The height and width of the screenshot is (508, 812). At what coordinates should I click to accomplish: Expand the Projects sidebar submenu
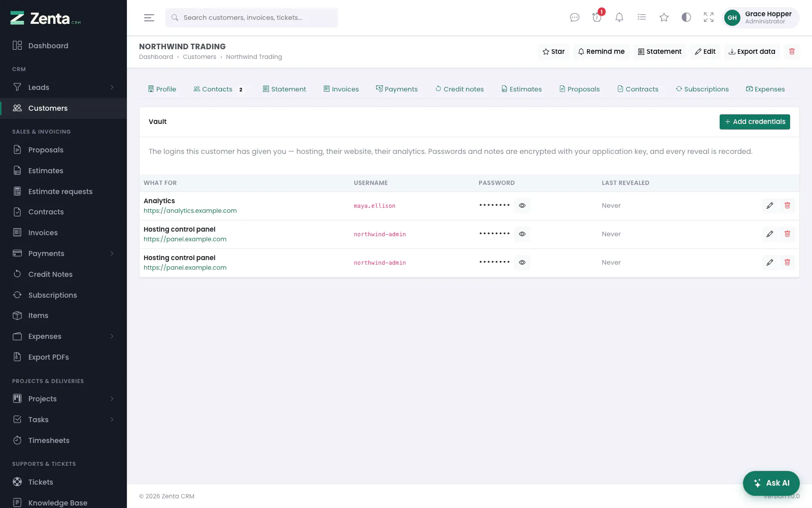(x=112, y=399)
